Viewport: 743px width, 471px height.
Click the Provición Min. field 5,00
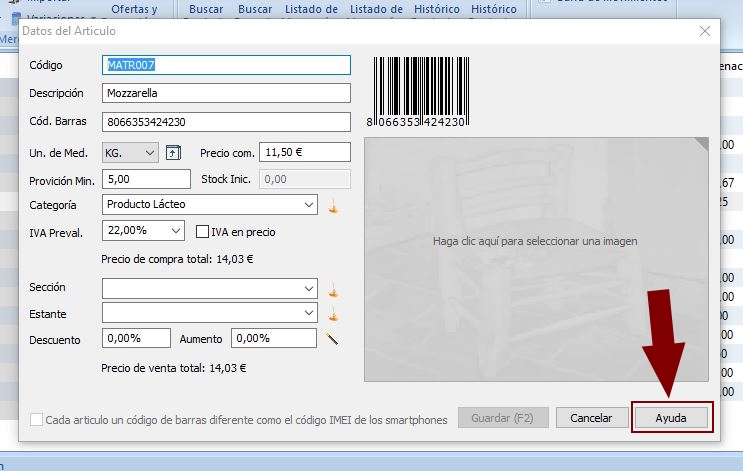pos(146,179)
